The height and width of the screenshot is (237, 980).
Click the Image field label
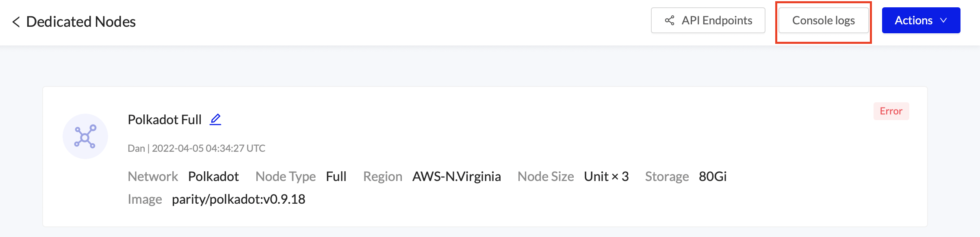145,199
